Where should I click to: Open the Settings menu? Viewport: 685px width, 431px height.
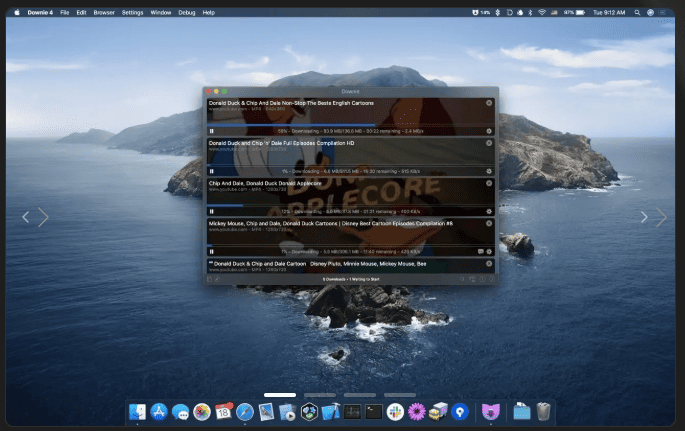132,13
